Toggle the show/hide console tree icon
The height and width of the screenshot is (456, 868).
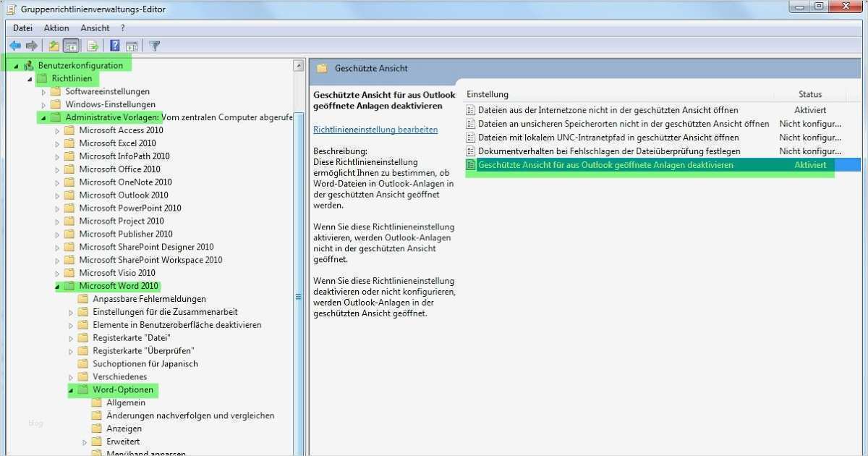pos(71,46)
